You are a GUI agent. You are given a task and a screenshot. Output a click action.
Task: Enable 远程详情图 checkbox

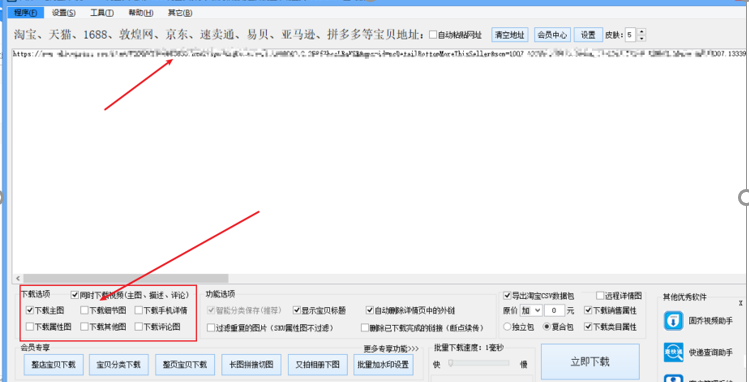click(600, 296)
